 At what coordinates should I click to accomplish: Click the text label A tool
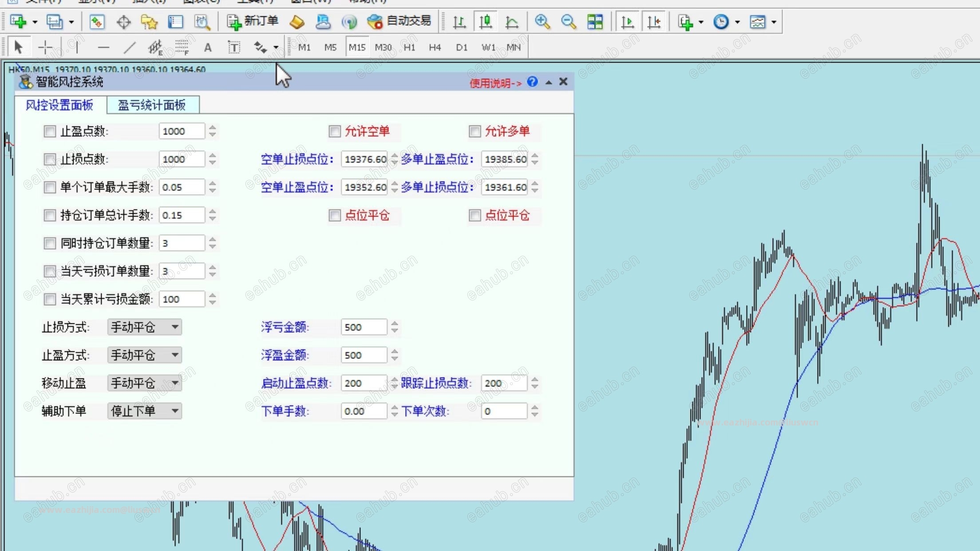pos(208,47)
